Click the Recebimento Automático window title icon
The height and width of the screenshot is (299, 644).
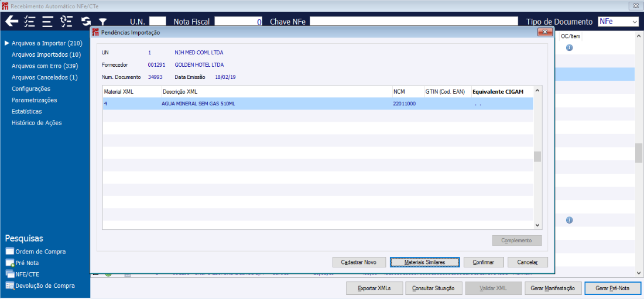5,6
